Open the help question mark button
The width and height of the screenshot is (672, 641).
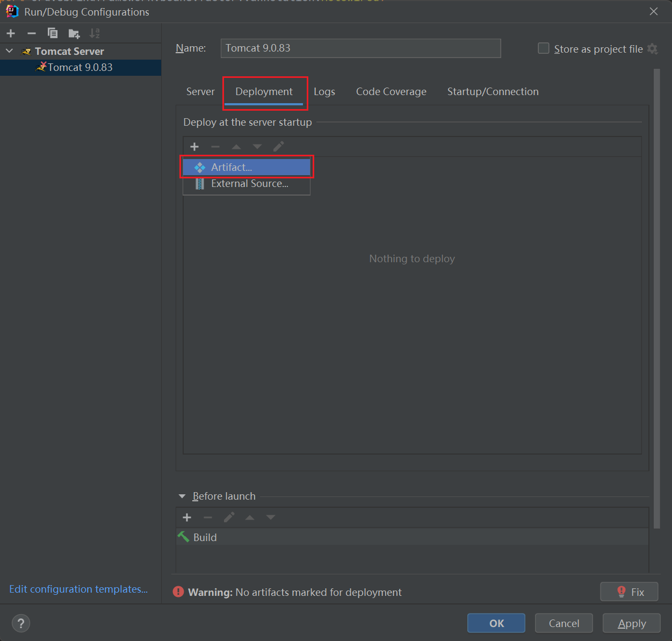point(21,623)
